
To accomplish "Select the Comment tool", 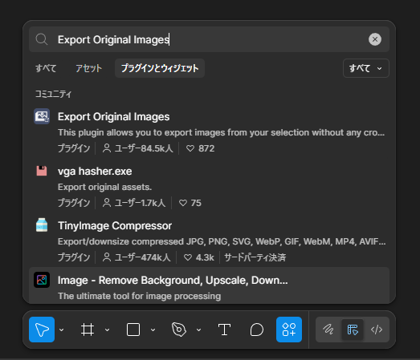I will 257,330.
